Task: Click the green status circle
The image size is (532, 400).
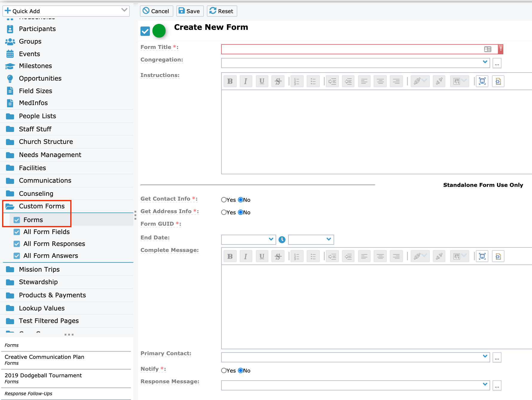Action: 159,31
